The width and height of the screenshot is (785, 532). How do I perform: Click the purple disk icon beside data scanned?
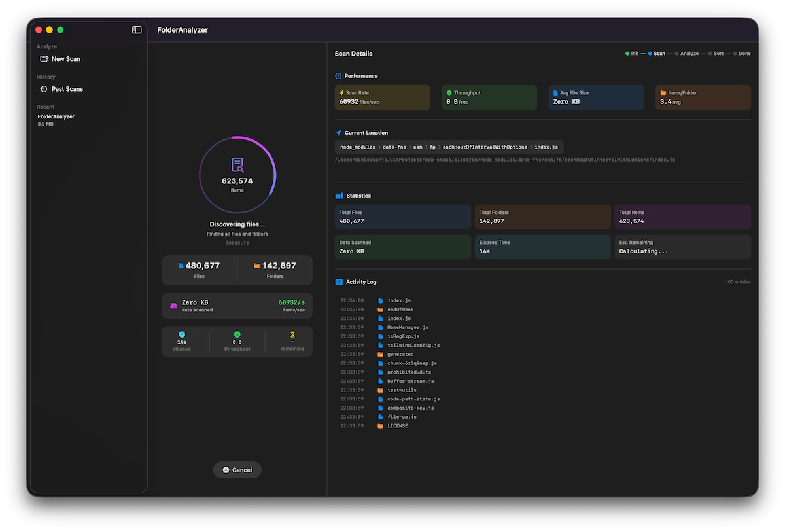click(173, 306)
